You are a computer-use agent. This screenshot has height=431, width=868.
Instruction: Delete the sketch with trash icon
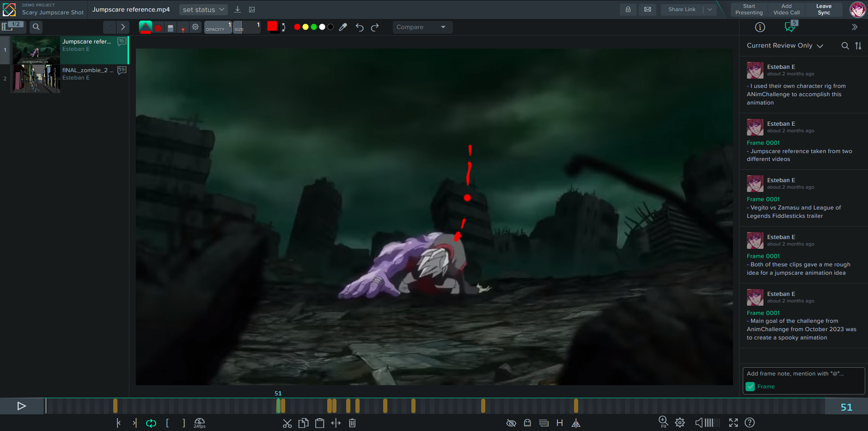pos(352,423)
